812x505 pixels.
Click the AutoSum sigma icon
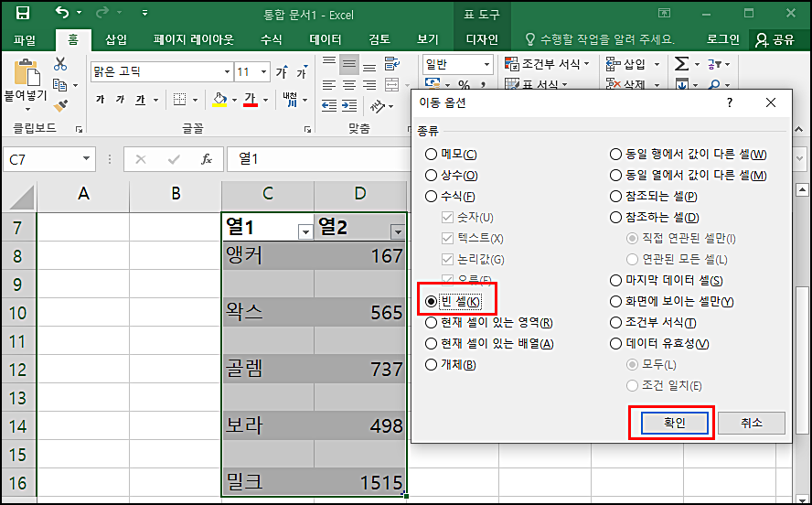(681, 64)
